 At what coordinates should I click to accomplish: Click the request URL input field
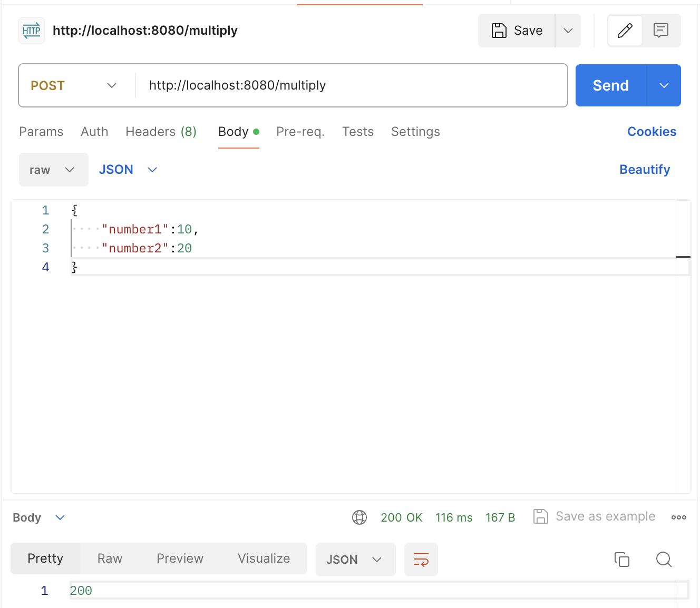[351, 85]
